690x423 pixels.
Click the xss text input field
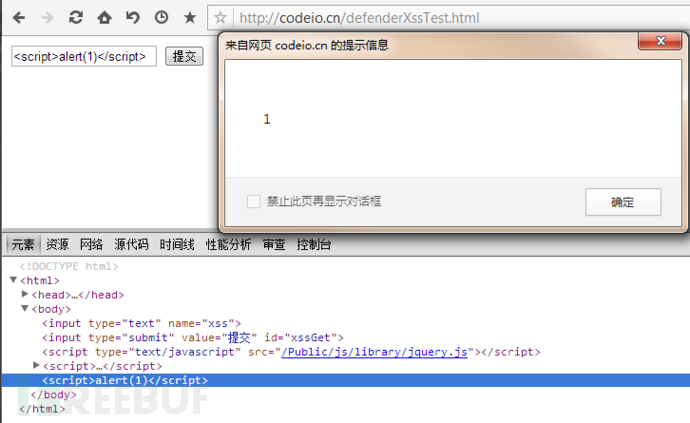pos(84,56)
